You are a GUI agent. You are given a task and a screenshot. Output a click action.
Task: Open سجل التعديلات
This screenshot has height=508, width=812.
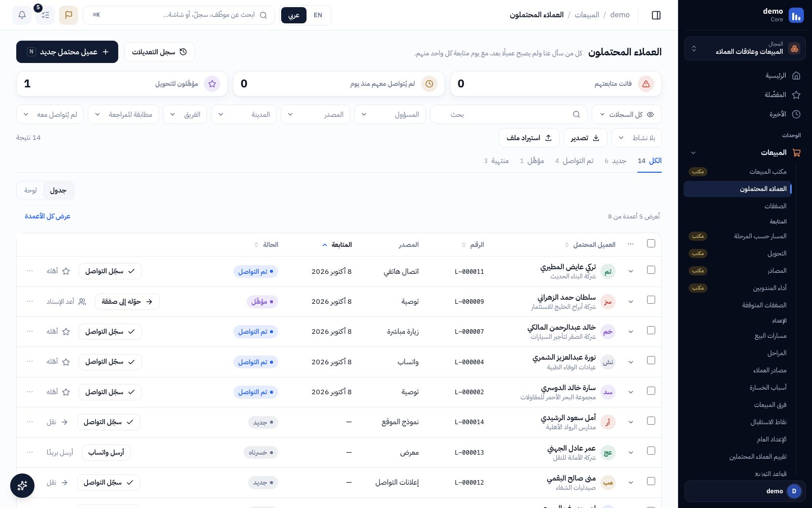click(x=159, y=52)
